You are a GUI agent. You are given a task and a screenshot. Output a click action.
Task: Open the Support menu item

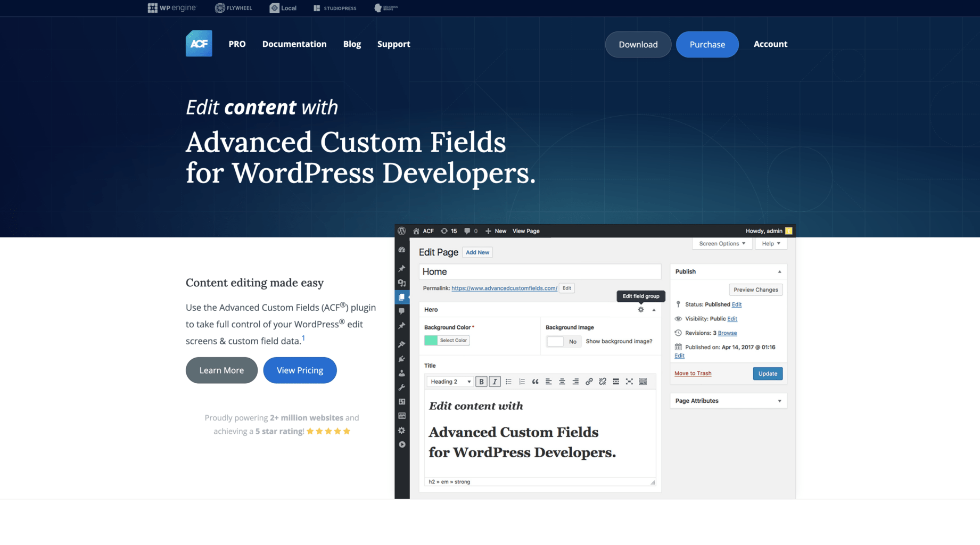pyautogui.click(x=394, y=44)
